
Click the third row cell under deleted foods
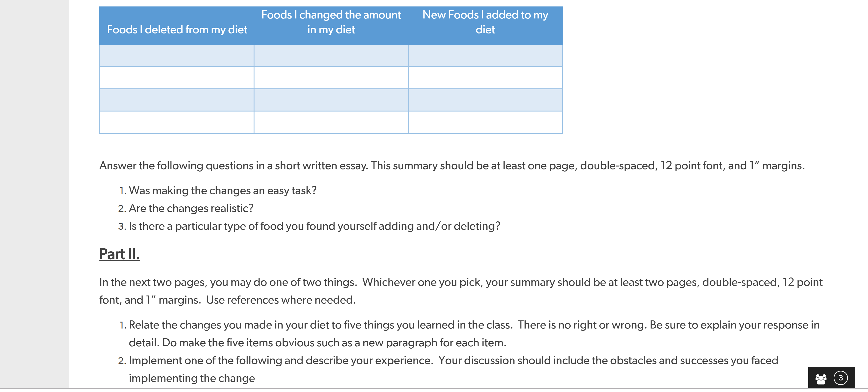[x=177, y=100]
